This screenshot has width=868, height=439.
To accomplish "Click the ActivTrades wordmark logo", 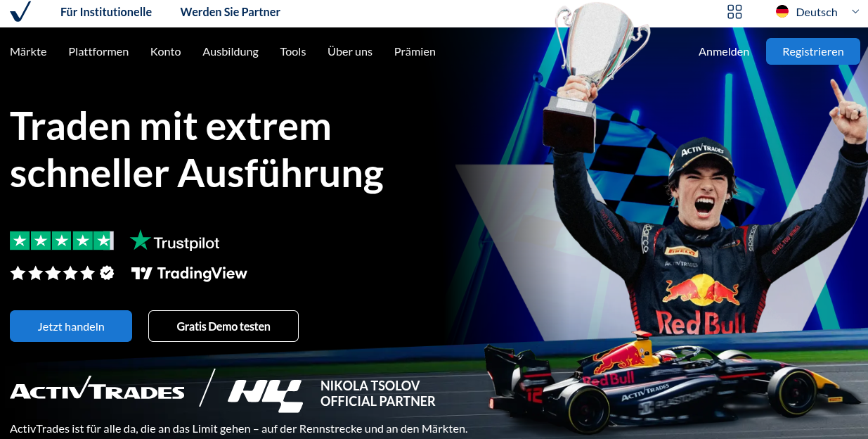I will (x=97, y=389).
